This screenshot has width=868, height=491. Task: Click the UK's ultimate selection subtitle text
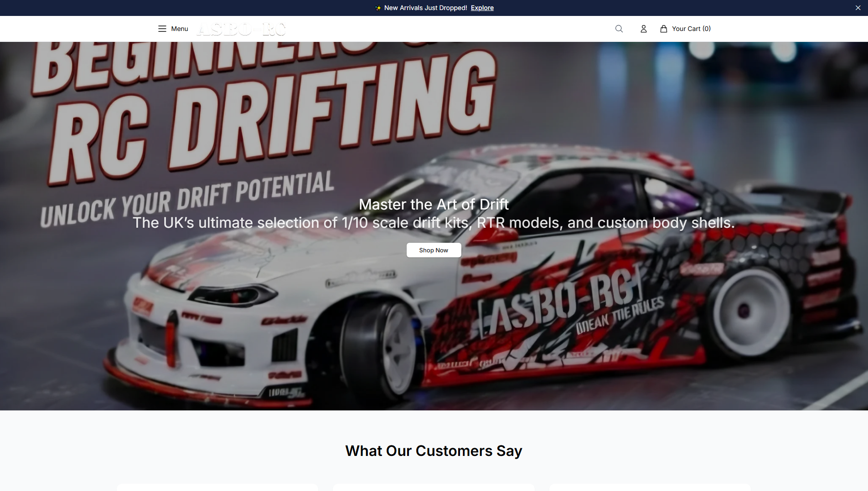pyautogui.click(x=434, y=223)
